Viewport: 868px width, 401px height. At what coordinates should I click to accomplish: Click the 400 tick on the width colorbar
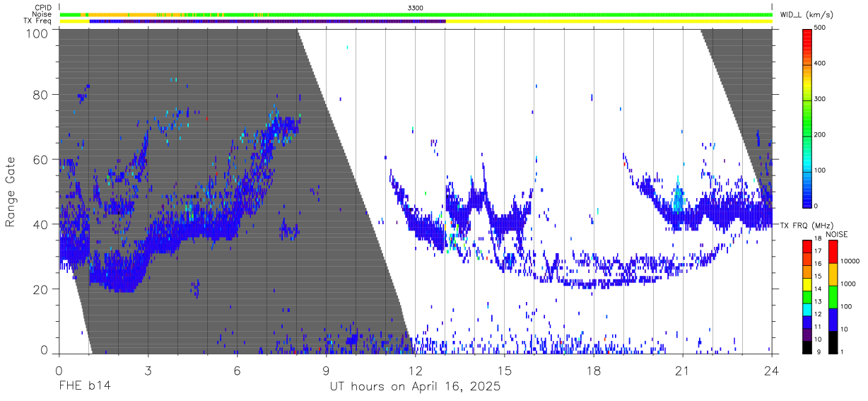[820, 64]
